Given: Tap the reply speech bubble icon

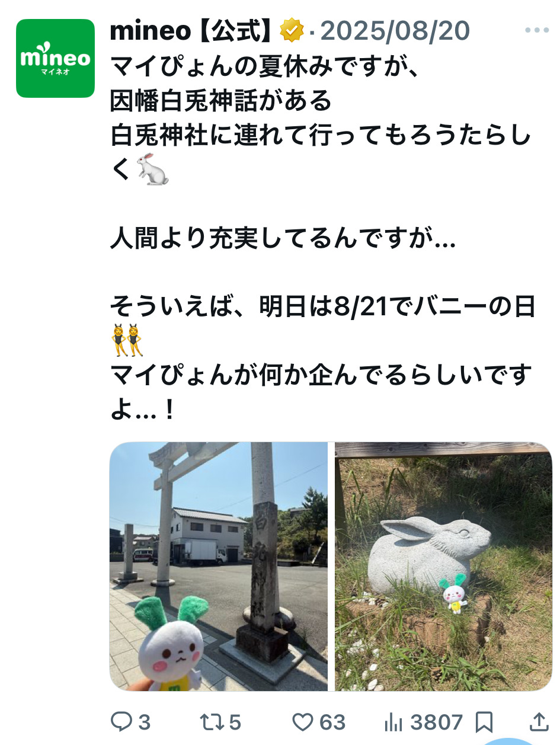Looking at the screenshot, I should pos(121,721).
